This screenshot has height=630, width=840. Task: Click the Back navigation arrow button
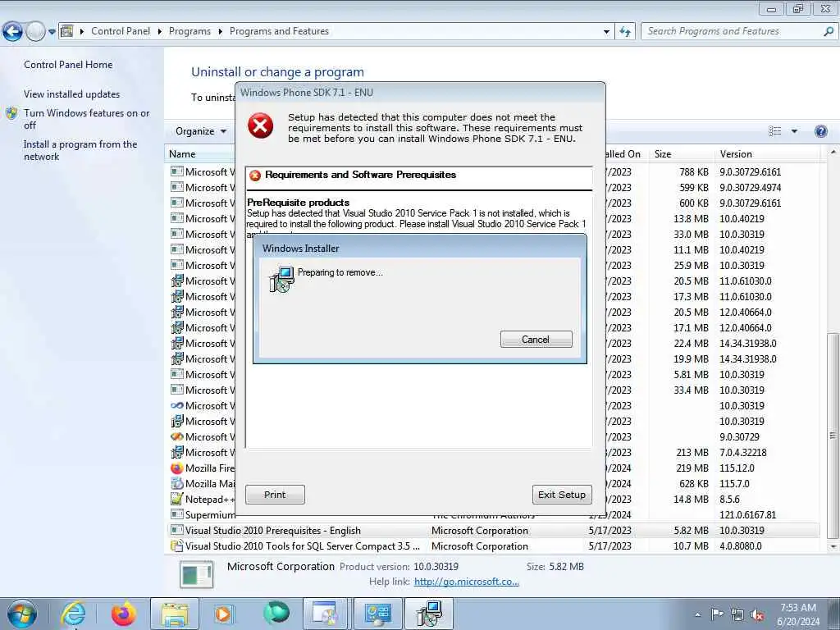point(12,32)
